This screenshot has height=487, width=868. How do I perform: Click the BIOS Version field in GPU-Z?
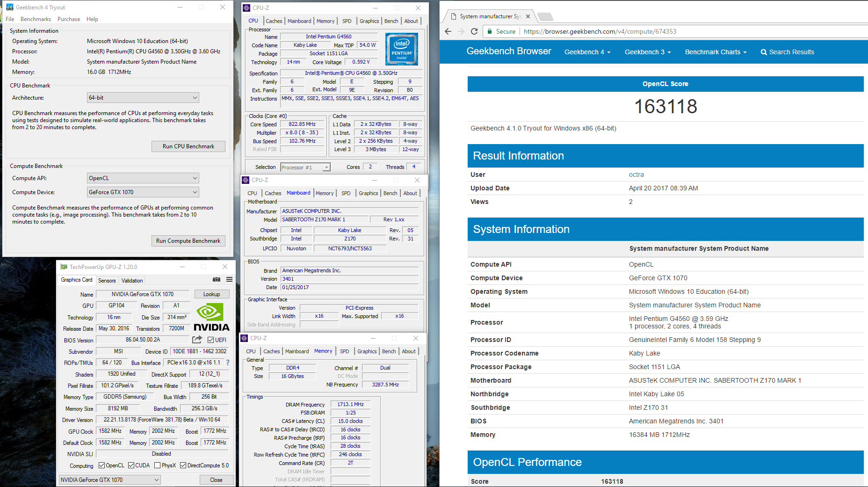click(x=143, y=340)
